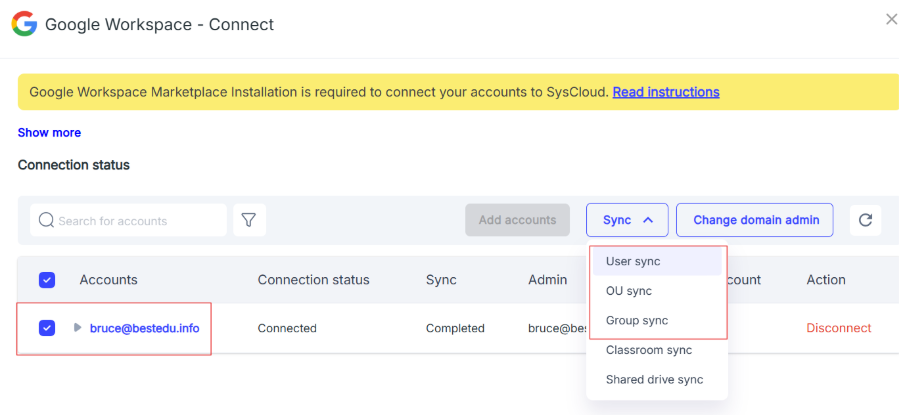Choose OU sync option
Screen dimensions: 900x415
[629, 291]
